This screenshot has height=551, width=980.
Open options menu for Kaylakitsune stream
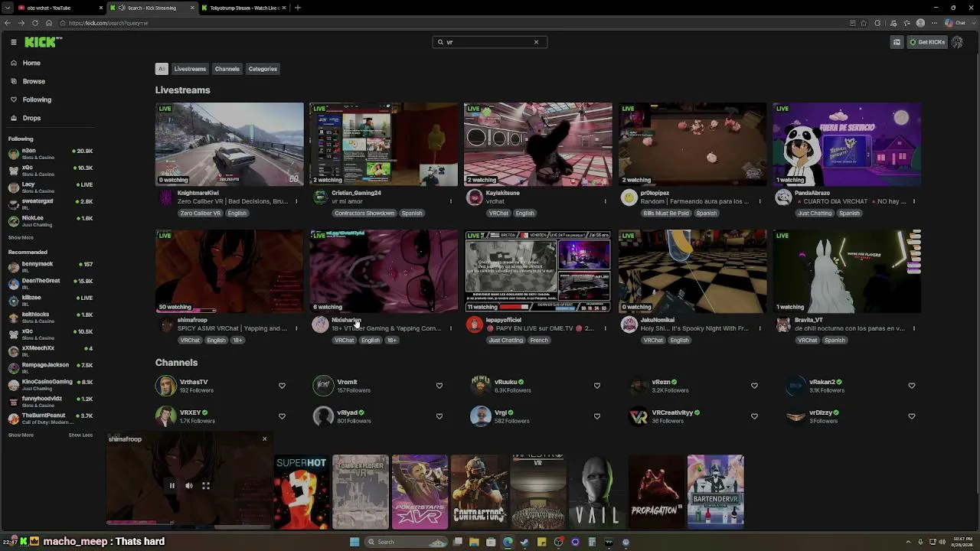[x=605, y=201]
